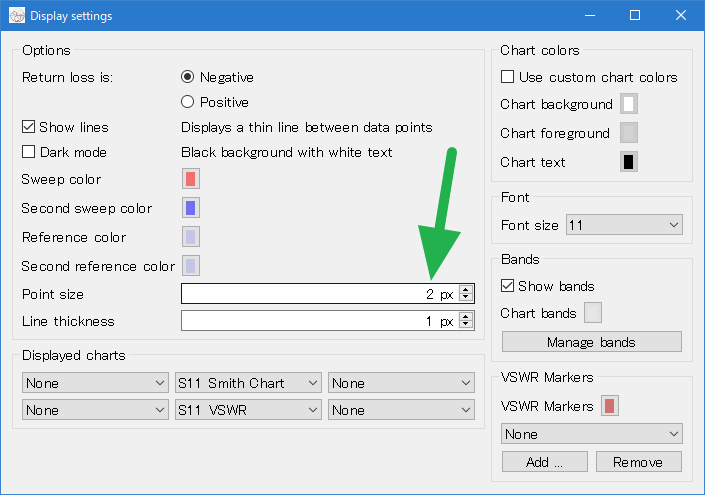Enable Dark mode checkbox

pos(28,152)
